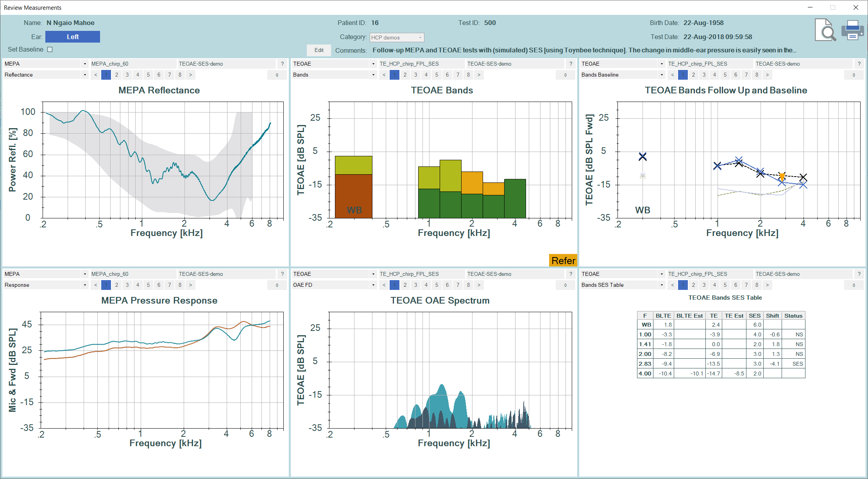
Task: Click the comments text about follow-up MEPA
Action: click(x=584, y=50)
